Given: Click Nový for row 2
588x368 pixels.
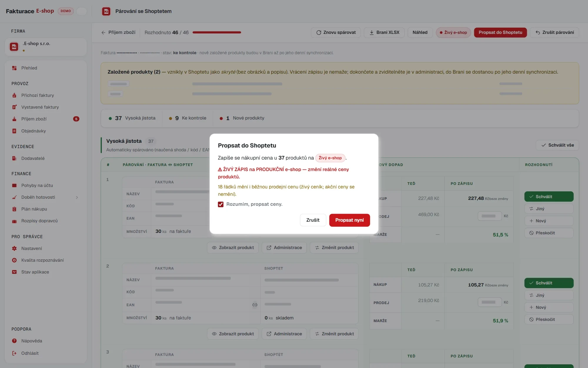Looking at the screenshot, I should 549,307.
